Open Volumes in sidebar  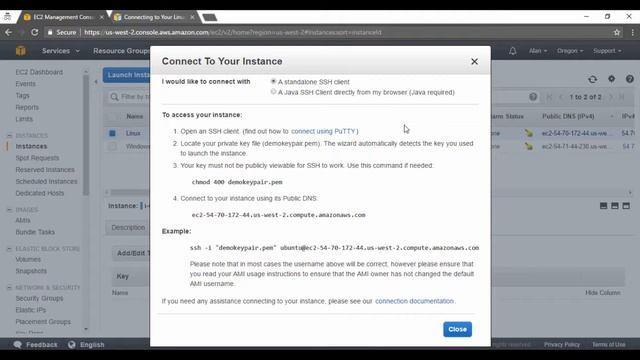(28, 260)
